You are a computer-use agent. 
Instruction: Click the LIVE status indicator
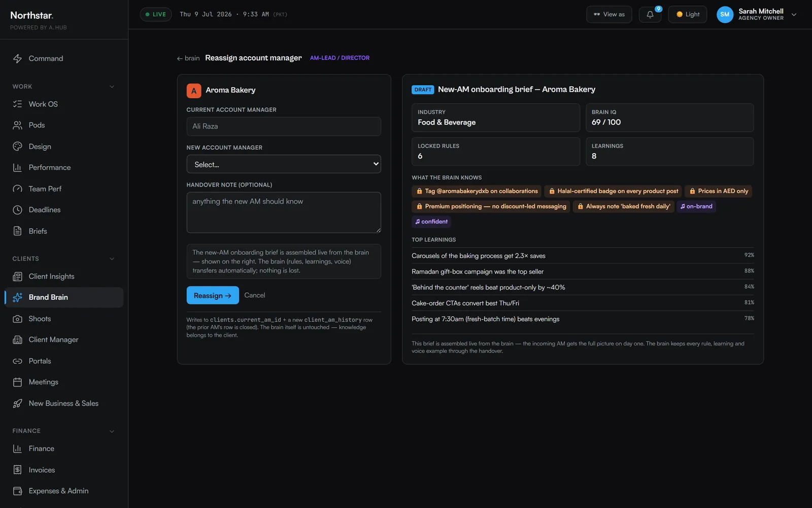[x=156, y=14]
